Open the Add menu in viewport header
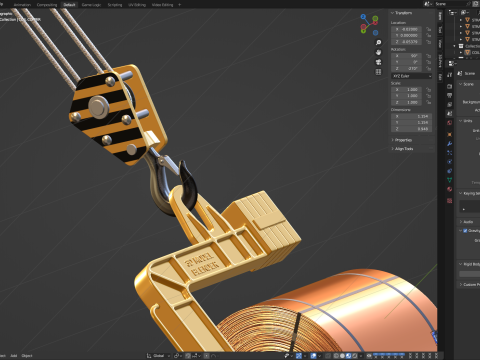 (x=14, y=356)
